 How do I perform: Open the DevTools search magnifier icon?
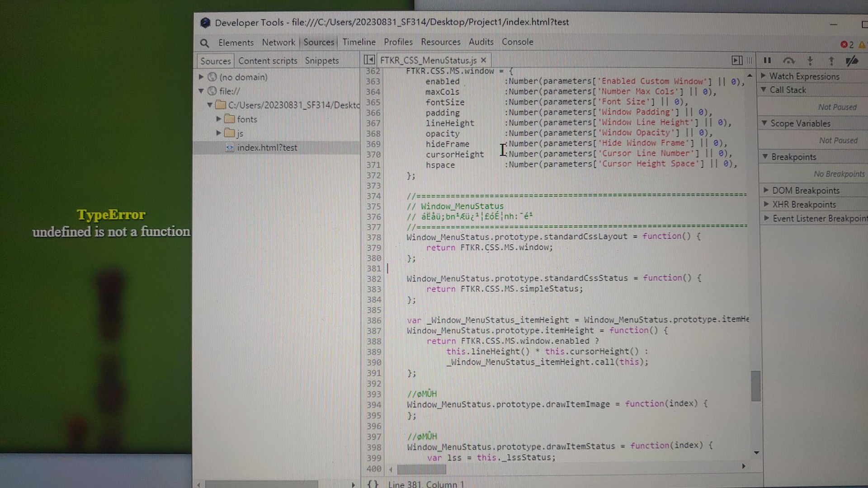(x=204, y=43)
